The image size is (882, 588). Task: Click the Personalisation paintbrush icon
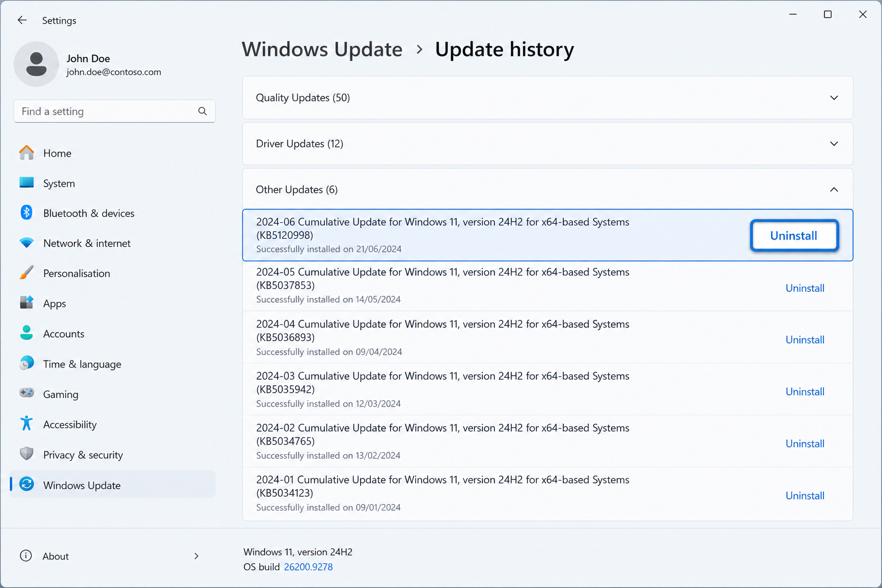click(26, 273)
